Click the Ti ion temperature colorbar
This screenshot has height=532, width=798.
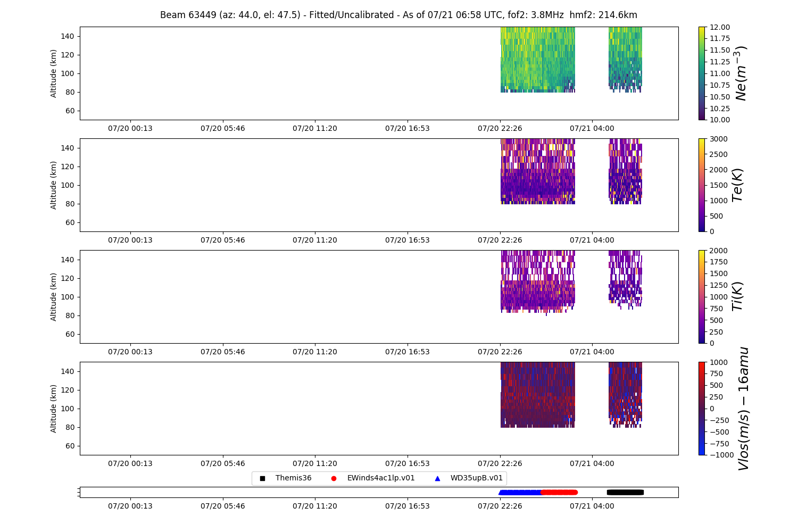[702, 297]
